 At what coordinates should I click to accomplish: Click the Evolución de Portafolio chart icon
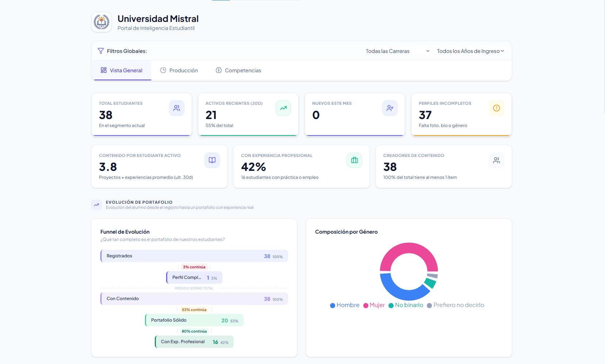pyautogui.click(x=96, y=205)
